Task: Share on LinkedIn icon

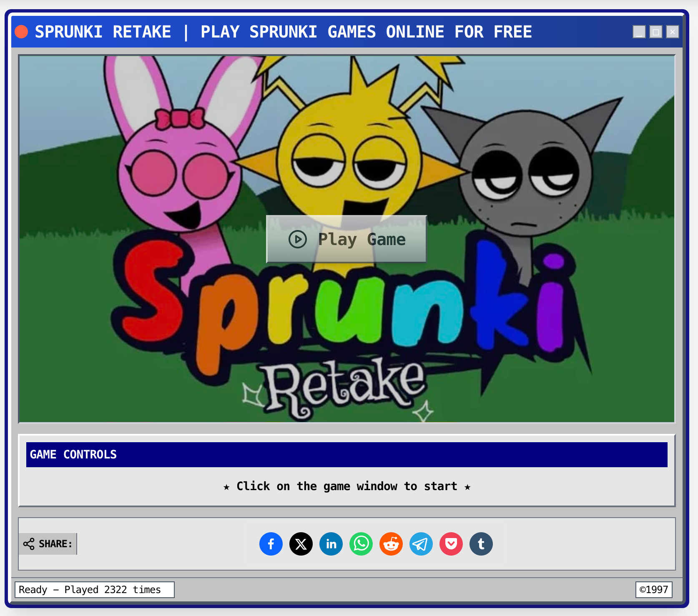Action: 331,544
